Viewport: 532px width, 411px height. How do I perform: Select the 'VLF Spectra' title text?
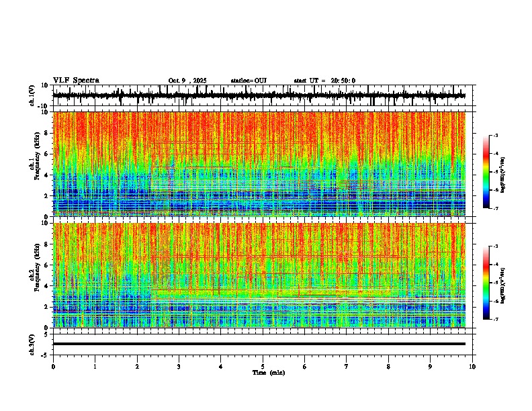(x=76, y=81)
